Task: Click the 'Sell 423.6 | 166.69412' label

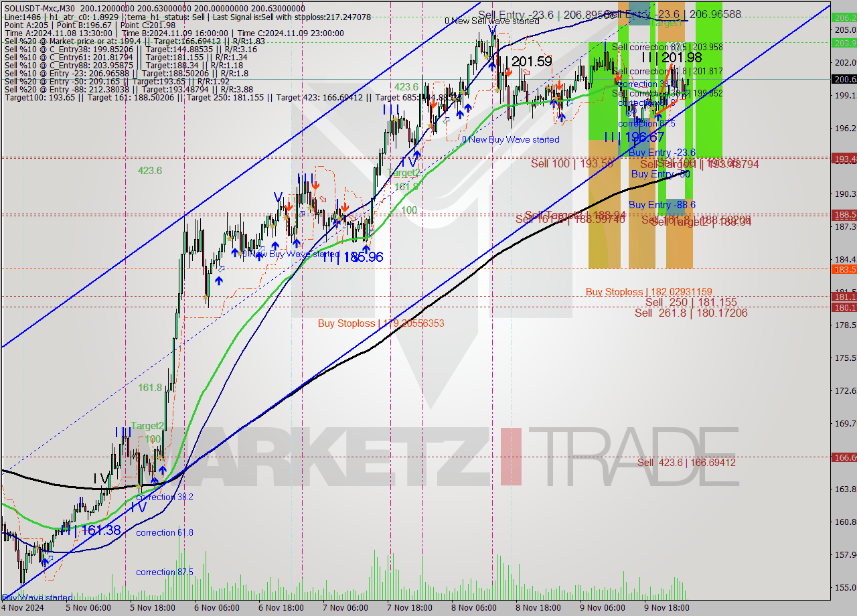Action: click(686, 463)
